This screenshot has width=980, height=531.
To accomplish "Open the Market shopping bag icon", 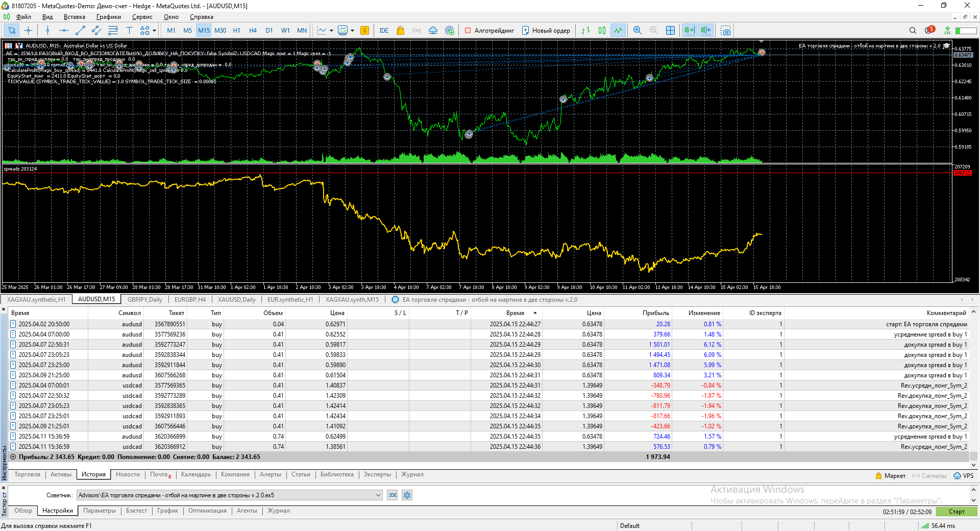I will pos(400,31).
